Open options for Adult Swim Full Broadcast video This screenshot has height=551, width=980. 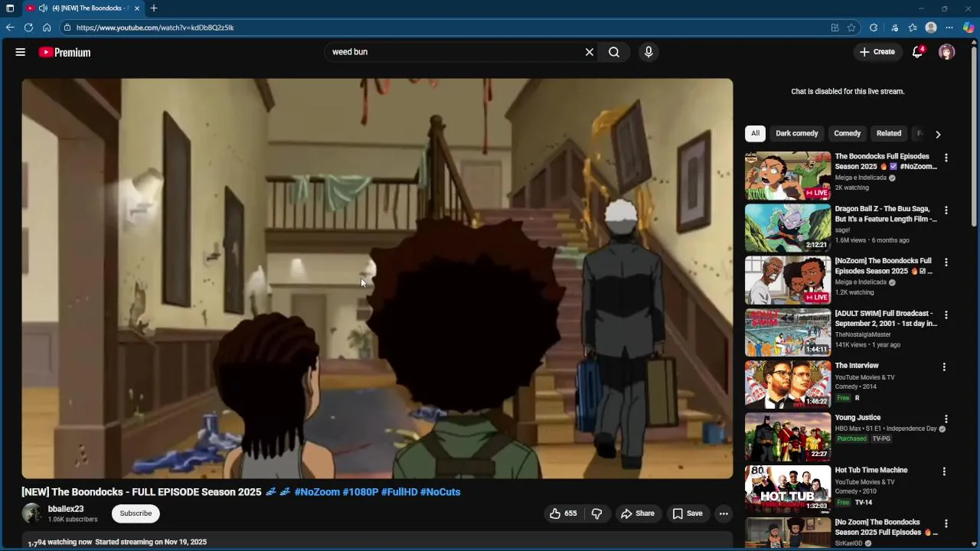pyautogui.click(x=946, y=315)
